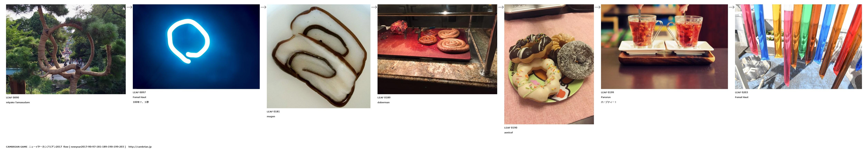Open the two tea glasses photo
The image size is (868, 151).
664,47
